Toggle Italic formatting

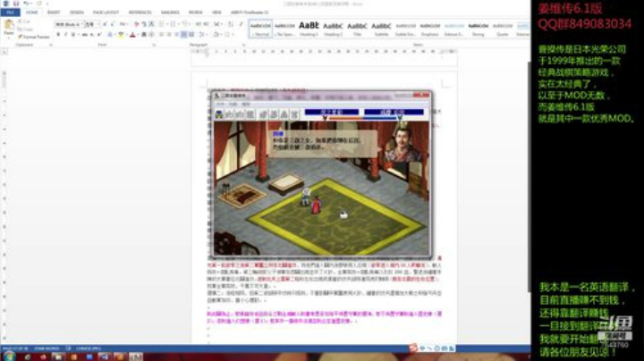coord(65,35)
